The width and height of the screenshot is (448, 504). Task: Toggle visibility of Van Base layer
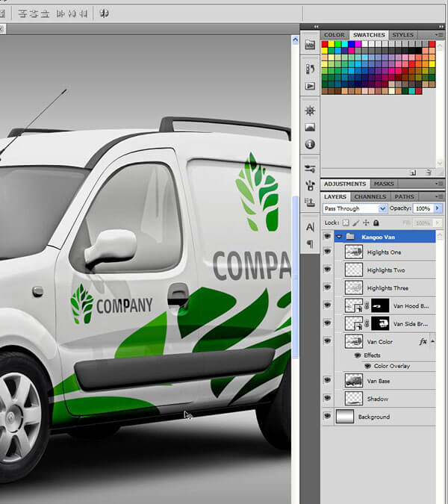(327, 380)
